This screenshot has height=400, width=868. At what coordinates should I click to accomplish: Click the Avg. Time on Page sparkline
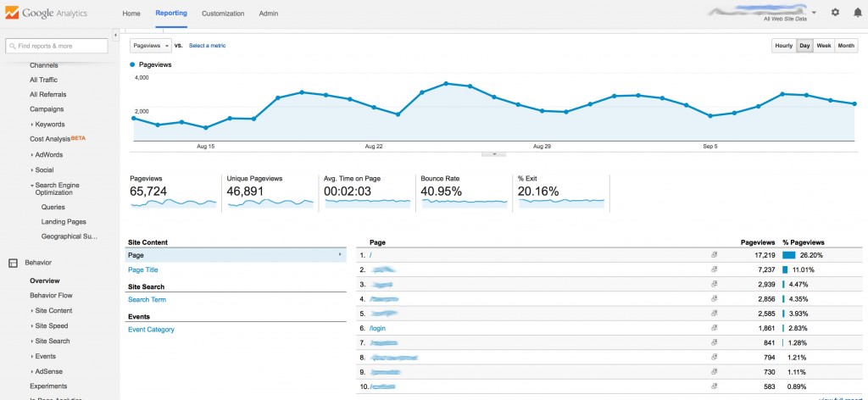point(368,203)
